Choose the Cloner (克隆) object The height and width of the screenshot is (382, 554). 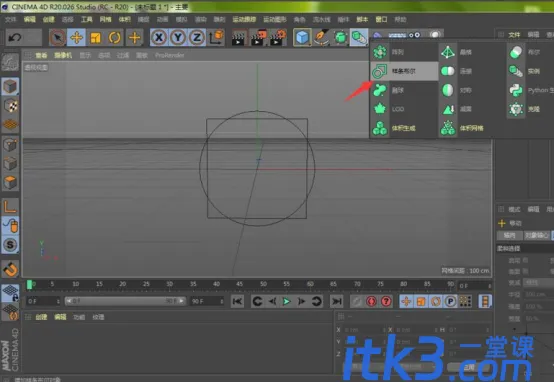(x=531, y=109)
